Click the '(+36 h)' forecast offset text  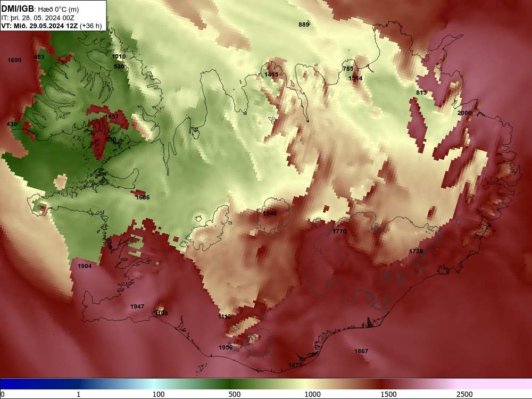pos(90,26)
